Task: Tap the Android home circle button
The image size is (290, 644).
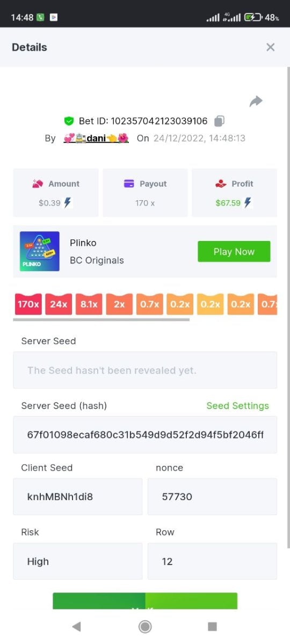Action: coord(145,626)
